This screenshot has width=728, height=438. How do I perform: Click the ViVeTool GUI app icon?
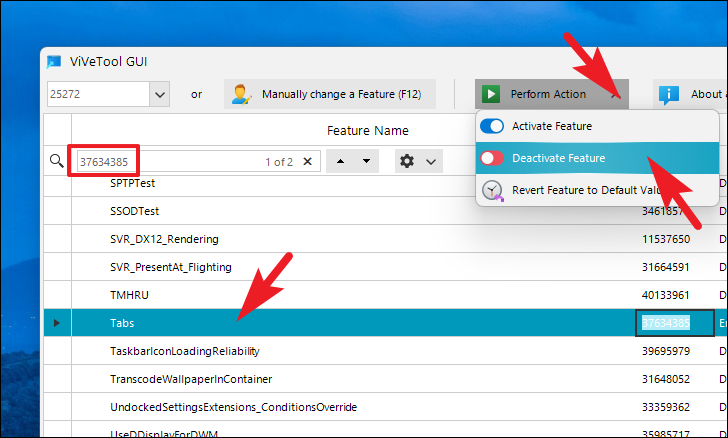(x=54, y=62)
